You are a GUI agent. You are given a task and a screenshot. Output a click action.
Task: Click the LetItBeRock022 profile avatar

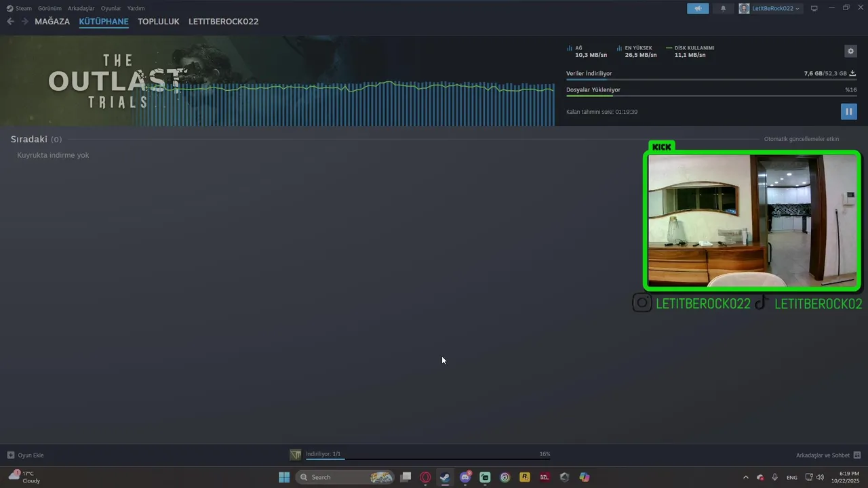click(x=744, y=8)
